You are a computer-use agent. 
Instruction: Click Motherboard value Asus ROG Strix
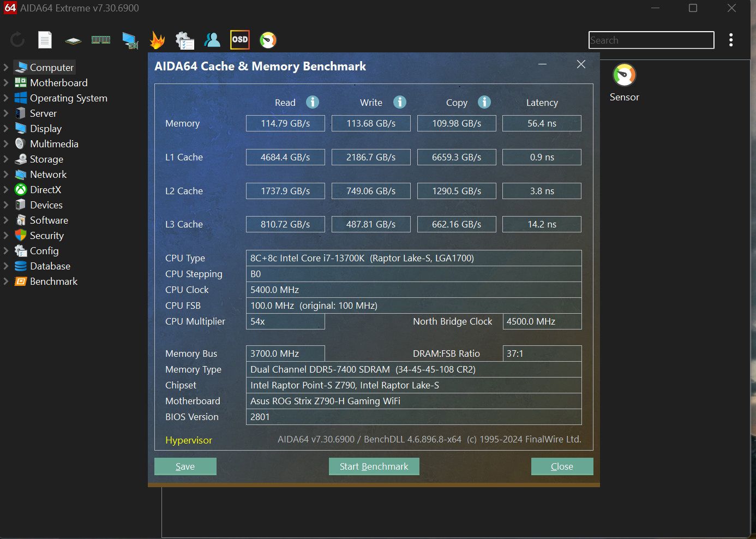click(414, 401)
